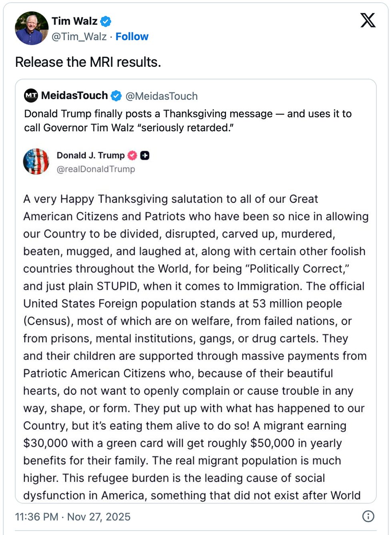Click the MeidasTouch MT logo avatar
392x535 pixels.
tap(31, 96)
